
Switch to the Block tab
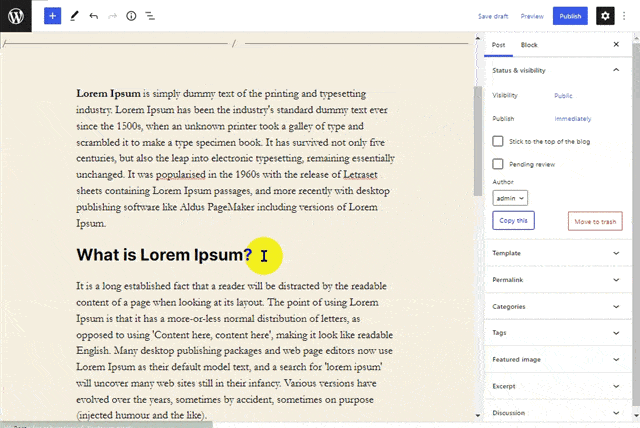pyautogui.click(x=529, y=45)
